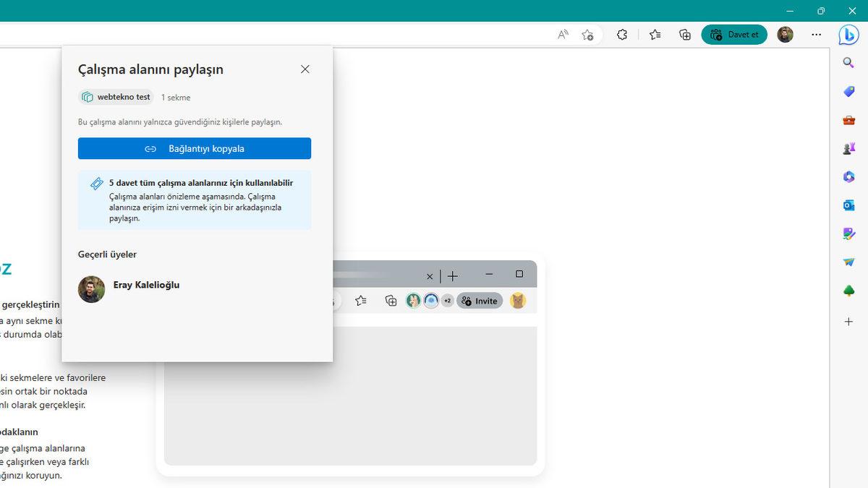Open Drop from the sidebar

click(x=848, y=262)
